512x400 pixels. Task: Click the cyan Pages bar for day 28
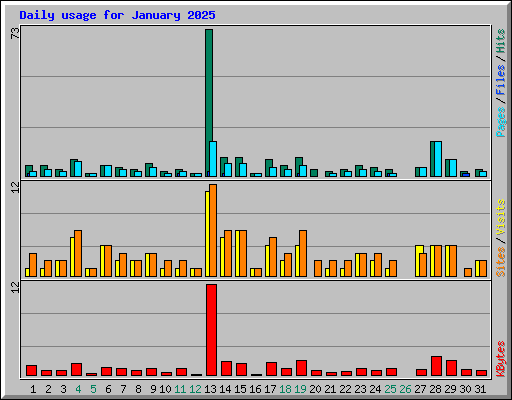pos(438,159)
